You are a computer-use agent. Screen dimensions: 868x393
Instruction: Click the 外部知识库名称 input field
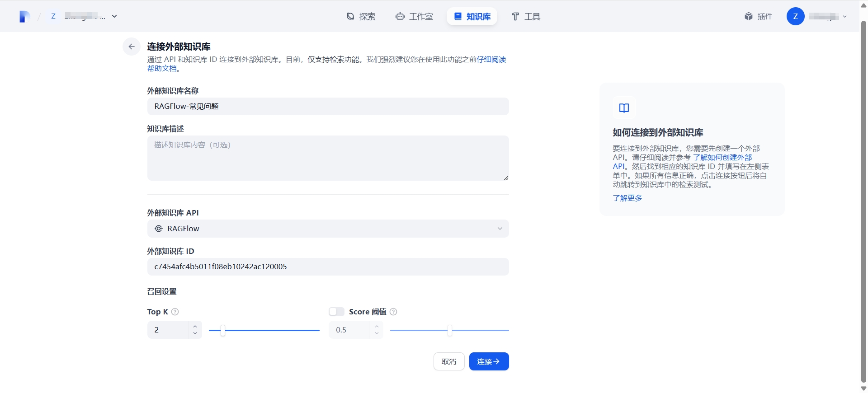328,106
